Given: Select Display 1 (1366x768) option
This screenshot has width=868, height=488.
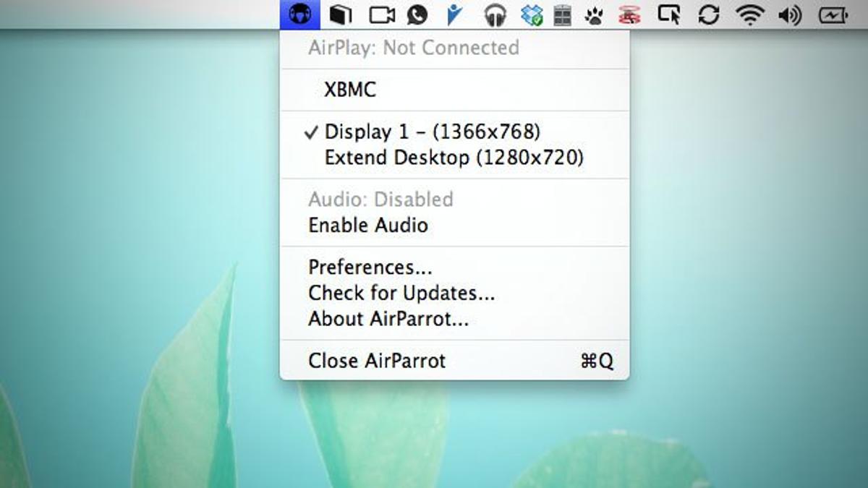Looking at the screenshot, I should coord(432,132).
